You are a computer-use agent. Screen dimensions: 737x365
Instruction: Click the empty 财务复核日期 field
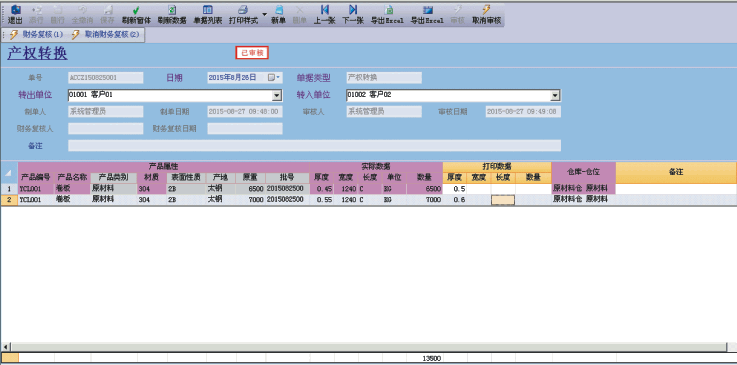point(245,129)
